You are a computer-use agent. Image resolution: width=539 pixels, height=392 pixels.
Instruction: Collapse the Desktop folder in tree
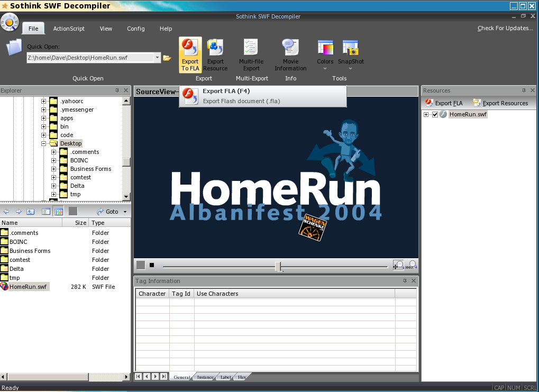tap(44, 143)
